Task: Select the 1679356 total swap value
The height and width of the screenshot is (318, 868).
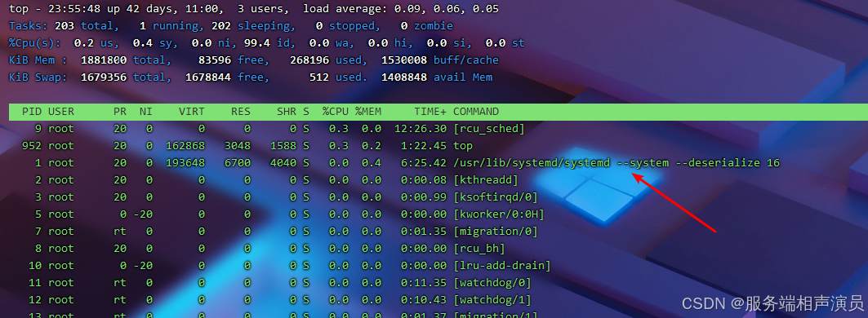Action: (104, 77)
